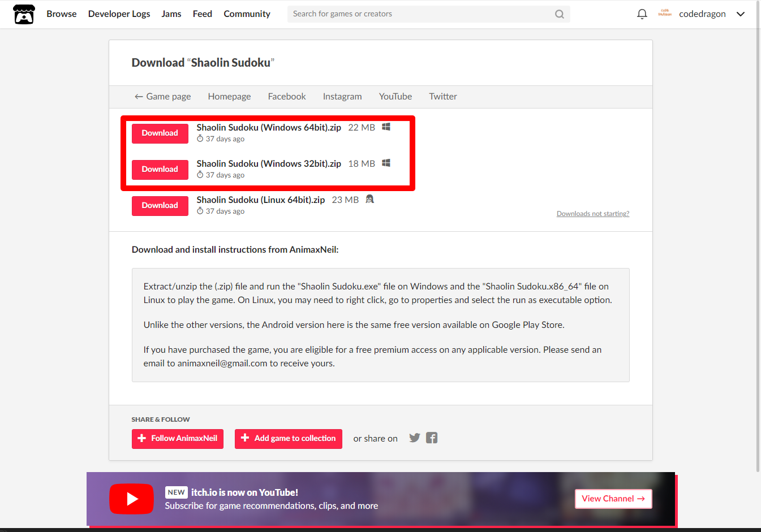
Task: Click the Linux penguin icon
Action: click(x=369, y=199)
